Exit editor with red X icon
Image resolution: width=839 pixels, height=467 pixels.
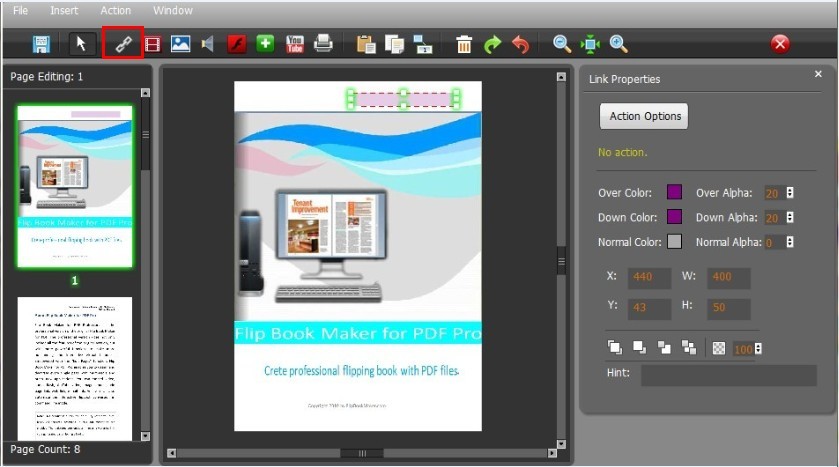[780, 43]
